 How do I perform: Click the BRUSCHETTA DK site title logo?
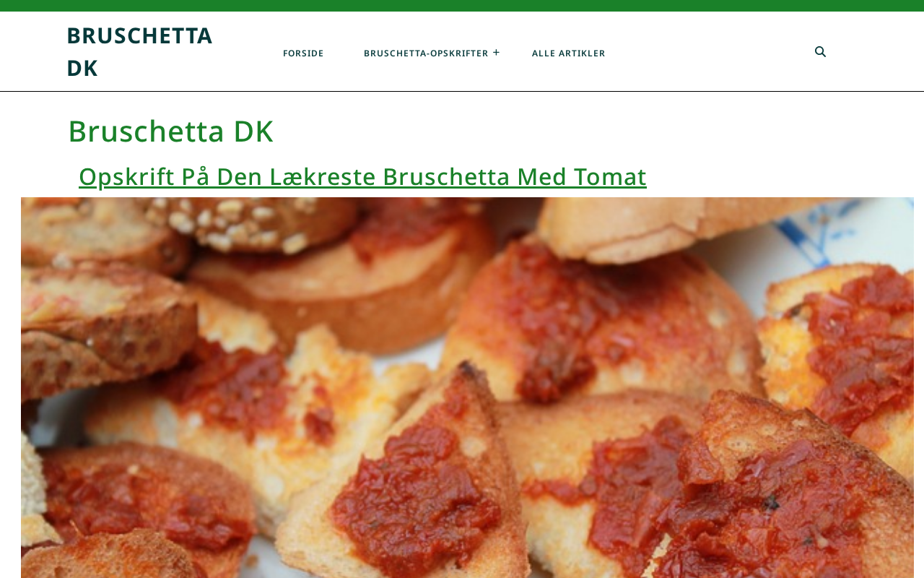tap(139, 51)
